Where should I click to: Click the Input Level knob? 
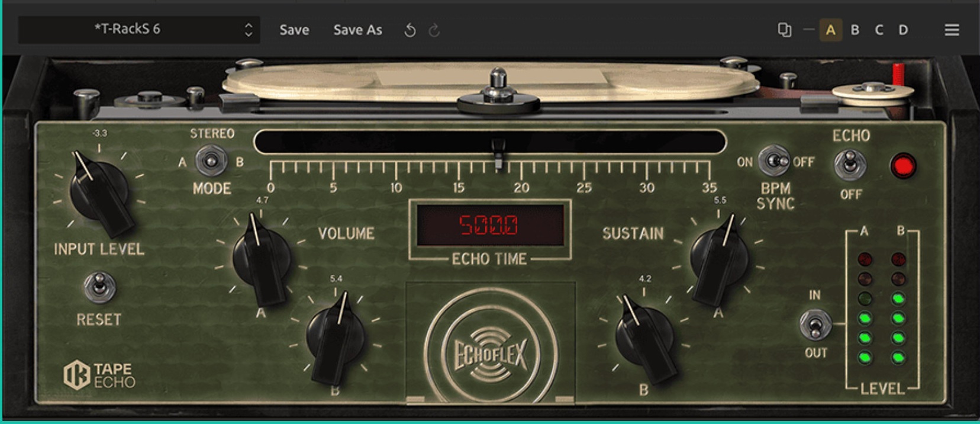click(x=99, y=191)
